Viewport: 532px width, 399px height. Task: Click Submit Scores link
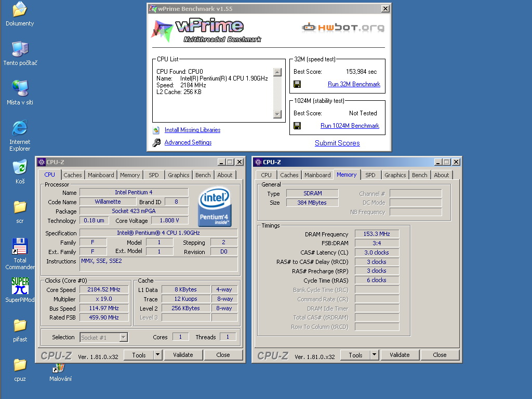(x=337, y=143)
